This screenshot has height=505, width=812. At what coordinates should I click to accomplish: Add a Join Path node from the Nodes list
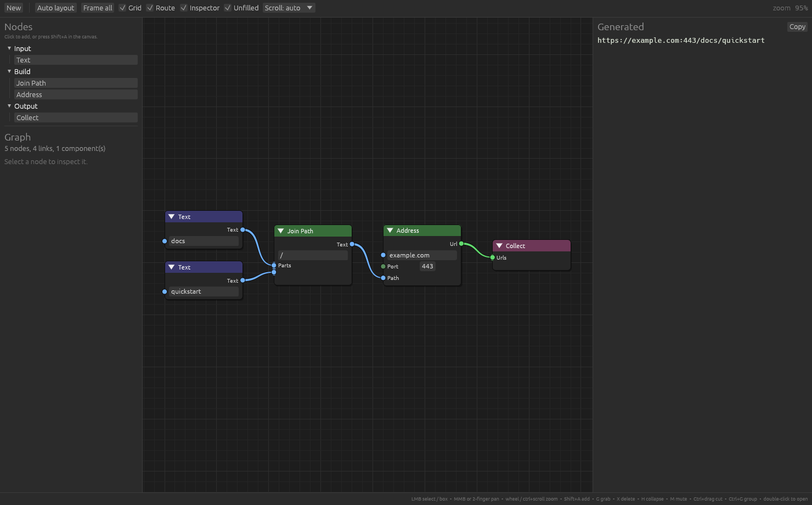pyautogui.click(x=76, y=83)
